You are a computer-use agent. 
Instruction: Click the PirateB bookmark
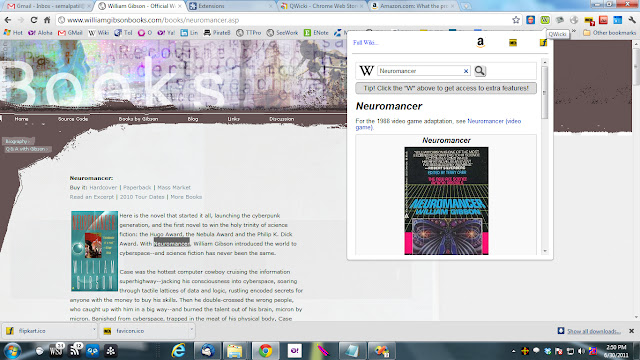pos(217,33)
